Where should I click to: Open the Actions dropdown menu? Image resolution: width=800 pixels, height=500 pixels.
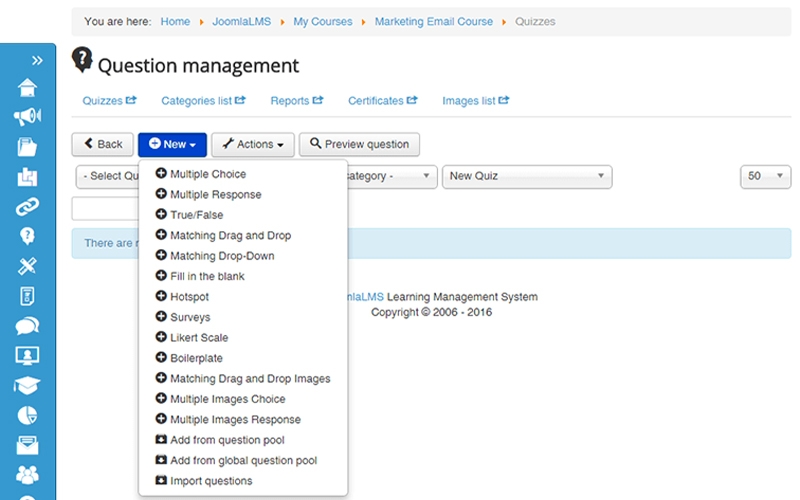click(253, 144)
